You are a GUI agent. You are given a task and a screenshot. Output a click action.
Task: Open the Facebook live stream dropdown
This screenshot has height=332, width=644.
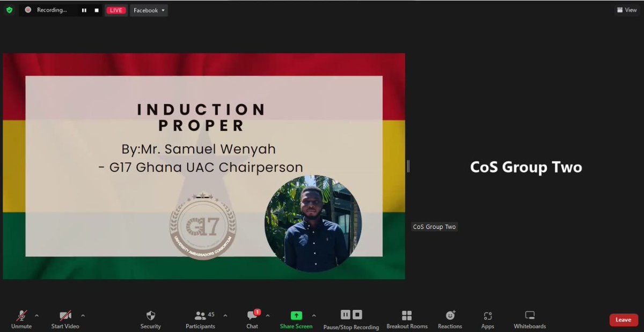[x=149, y=10]
